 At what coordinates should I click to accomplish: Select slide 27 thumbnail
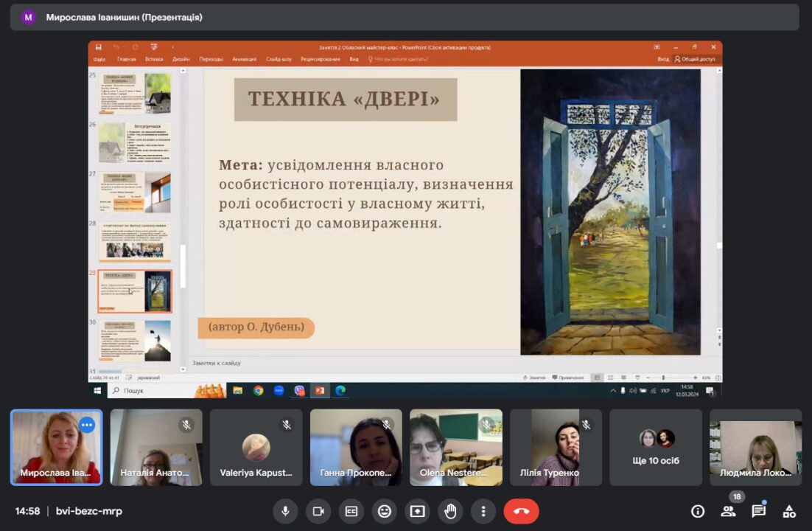135,192
